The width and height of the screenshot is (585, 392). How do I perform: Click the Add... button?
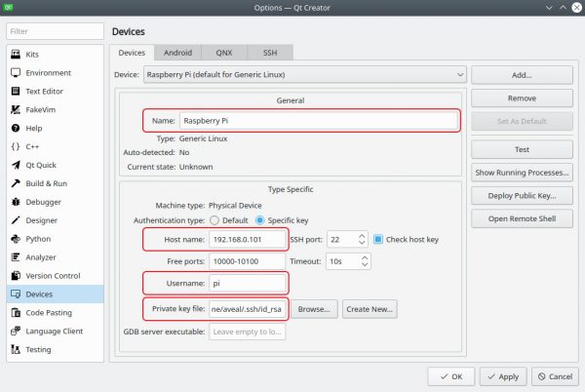(x=522, y=75)
